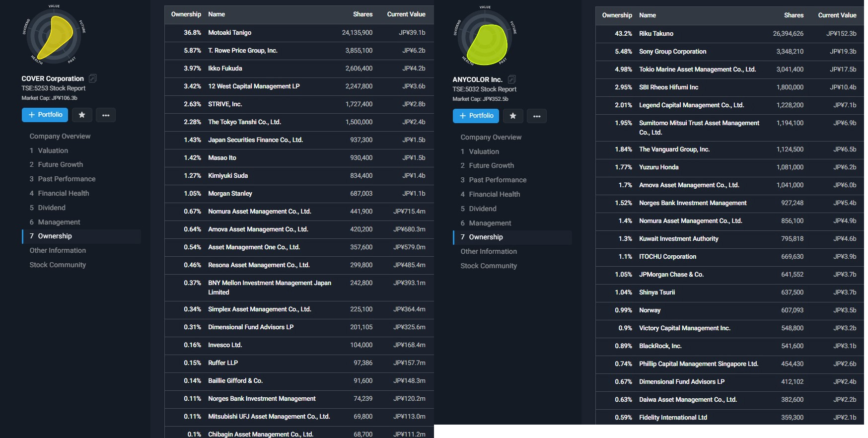Click the ANYCOLOR Inc. snowflake chart
Image resolution: width=868 pixels, height=438 pixels.
485,37
